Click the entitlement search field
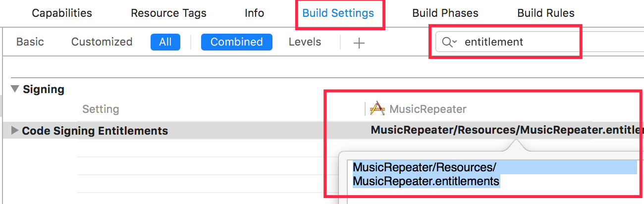Image resolution: width=644 pixels, height=204 pixels. tap(520, 42)
